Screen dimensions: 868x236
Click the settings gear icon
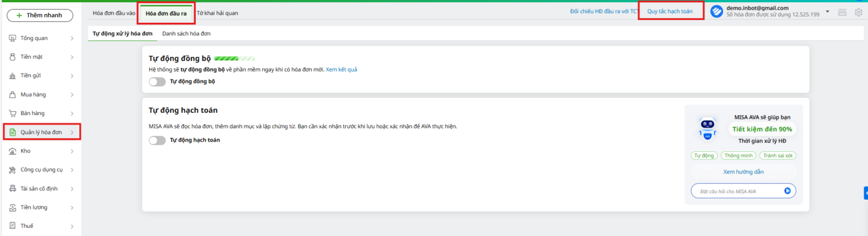tap(858, 12)
